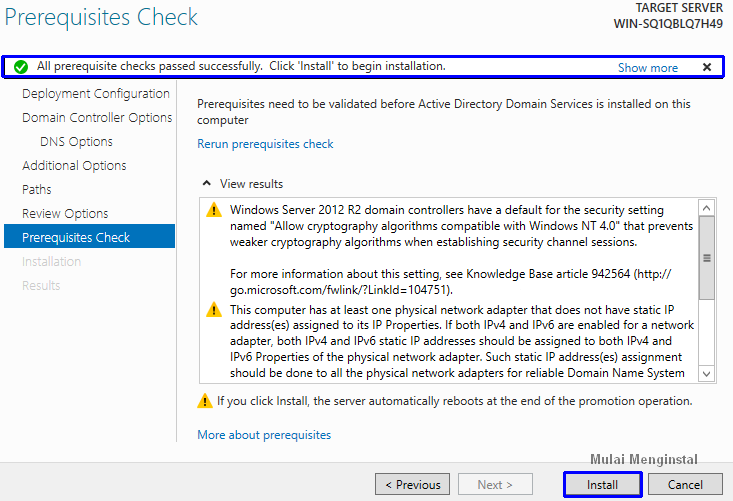Click the Previous button
Viewport: 733px width, 501px height.
412,485
